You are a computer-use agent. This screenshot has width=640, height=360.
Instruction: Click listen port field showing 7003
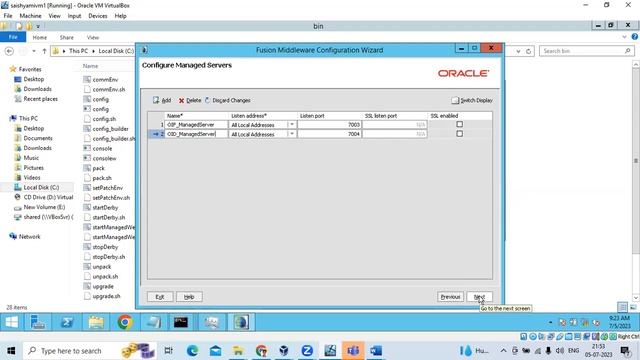click(x=329, y=124)
